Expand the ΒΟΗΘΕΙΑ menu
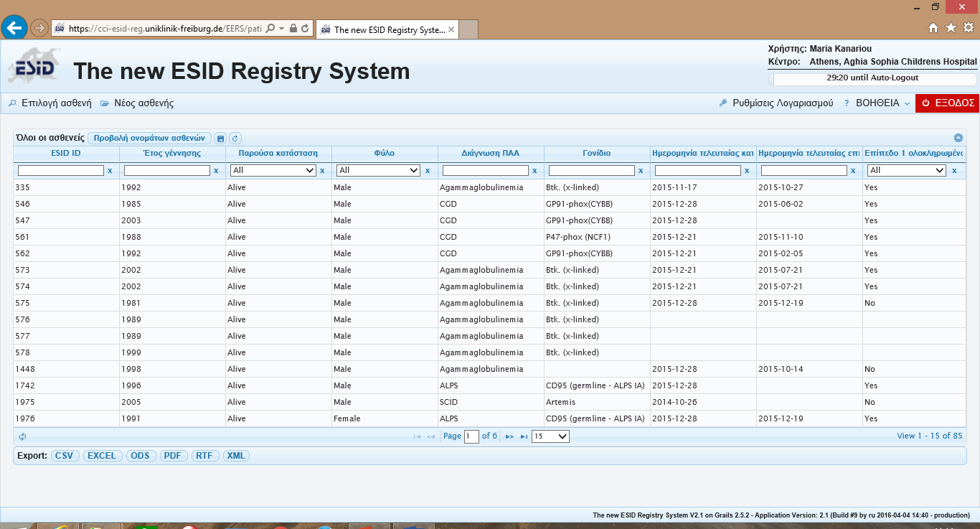Viewport: 980px width, 529px height. coord(877,103)
